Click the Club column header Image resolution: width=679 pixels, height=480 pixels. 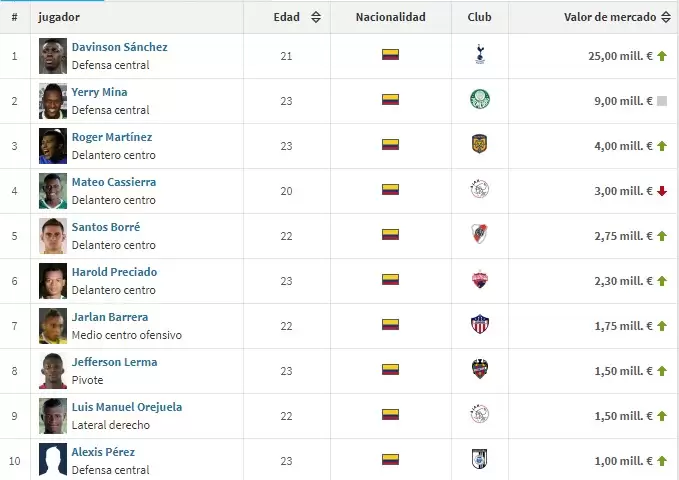[479, 17]
